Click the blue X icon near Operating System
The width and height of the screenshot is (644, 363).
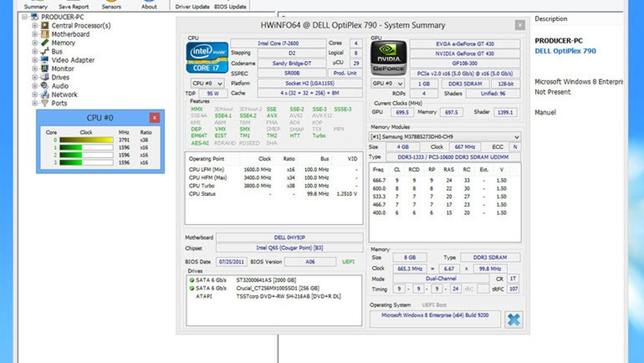513,320
